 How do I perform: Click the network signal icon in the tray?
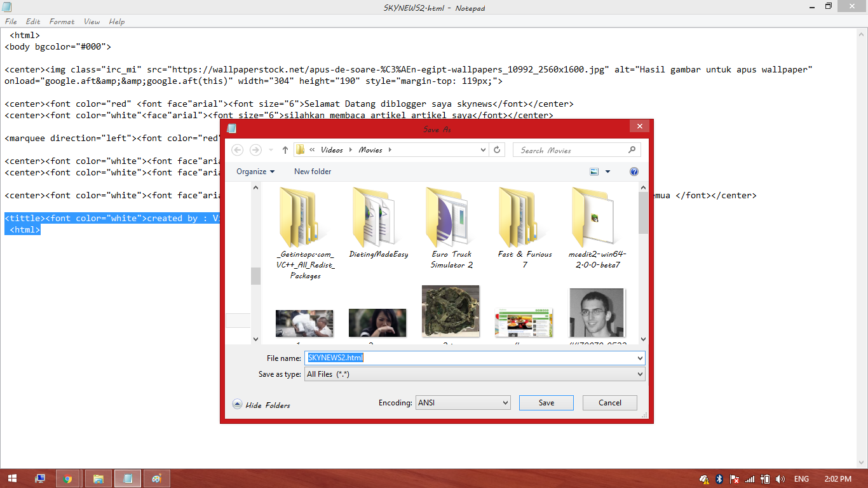pos(750,479)
